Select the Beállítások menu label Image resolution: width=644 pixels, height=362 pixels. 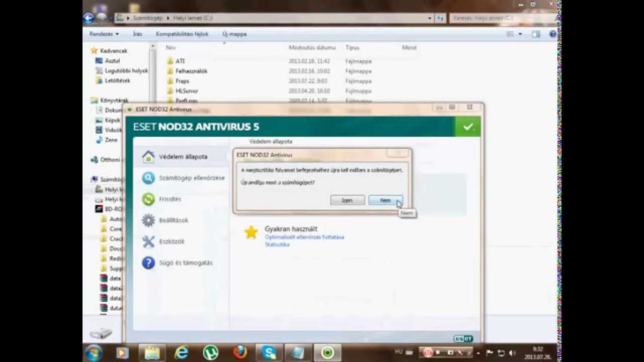coord(174,220)
